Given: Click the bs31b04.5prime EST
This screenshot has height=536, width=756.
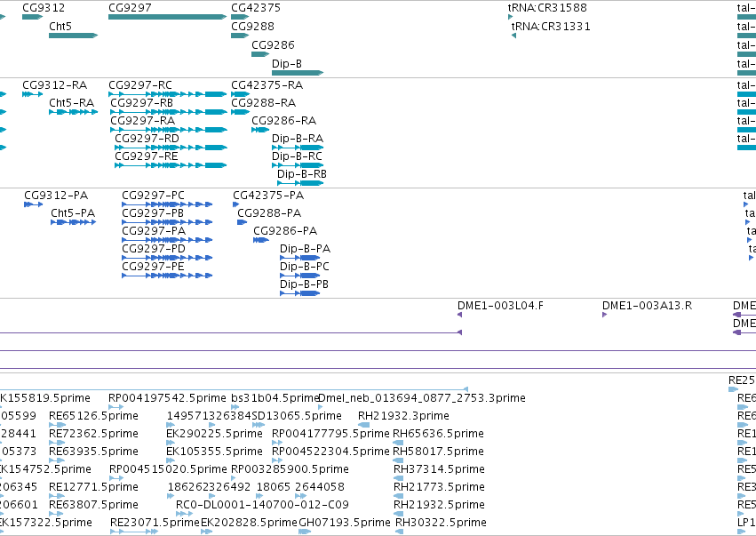Looking at the screenshot, I should coord(235,407).
